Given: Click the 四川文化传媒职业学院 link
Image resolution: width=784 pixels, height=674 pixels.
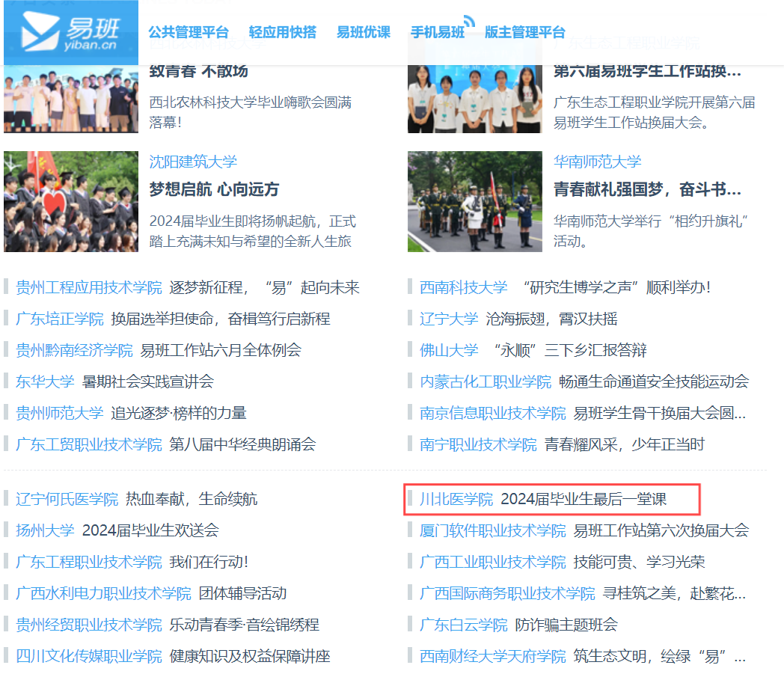Looking at the screenshot, I should (x=88, y=656).
